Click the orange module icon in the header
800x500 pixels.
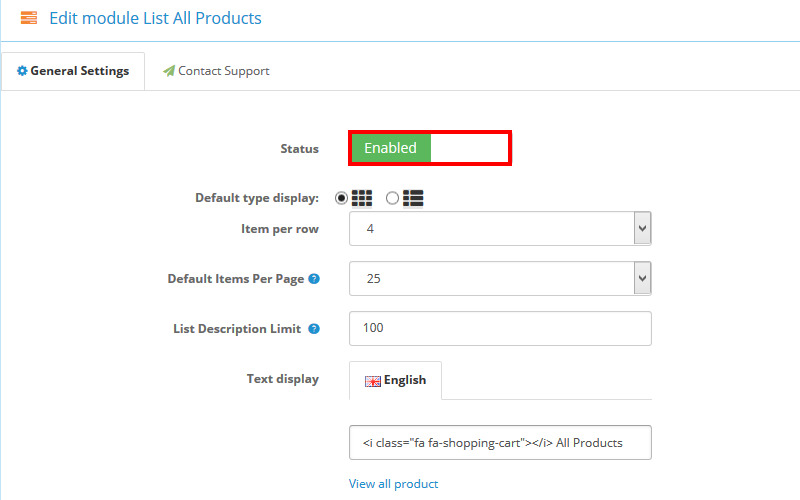29,18
